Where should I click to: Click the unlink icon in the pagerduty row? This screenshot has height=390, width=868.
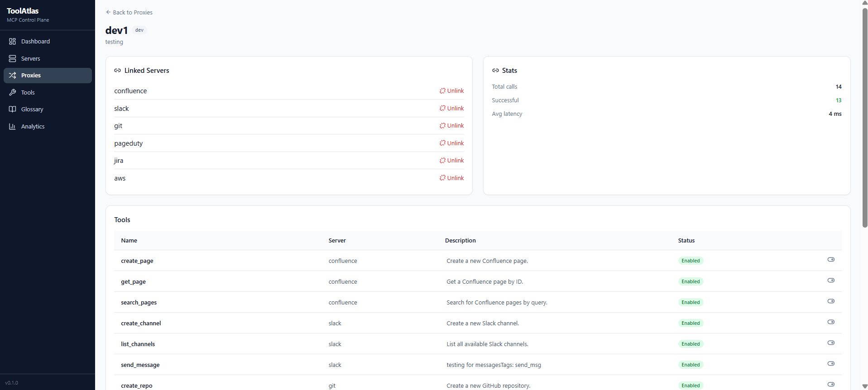[442, 143]
